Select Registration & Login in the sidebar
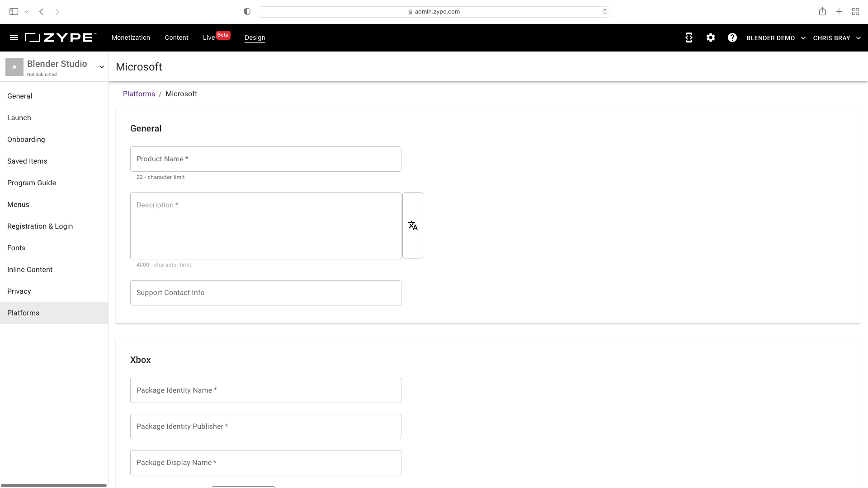 [x=54, y=226]
